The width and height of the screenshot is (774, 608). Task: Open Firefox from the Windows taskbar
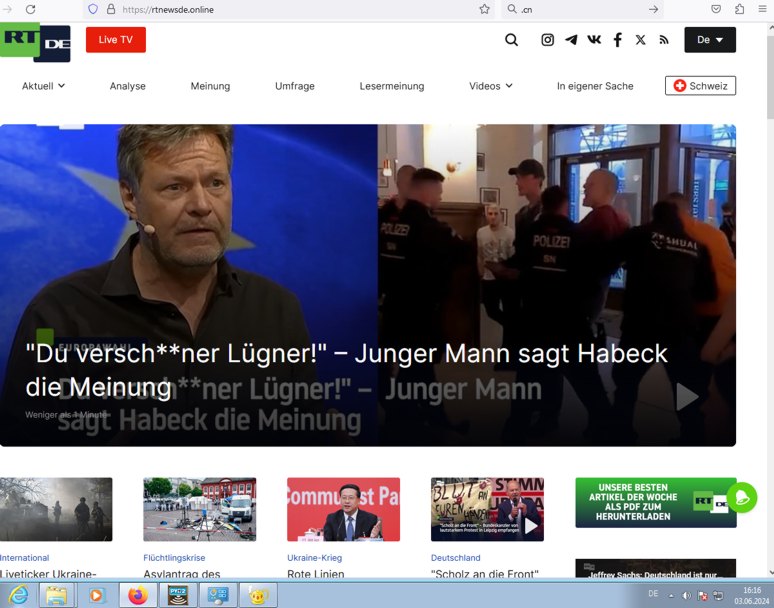pos(137,596)
